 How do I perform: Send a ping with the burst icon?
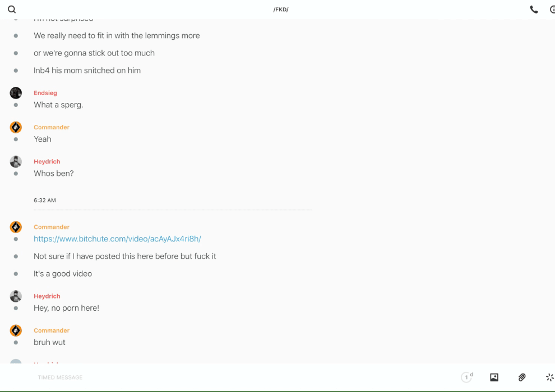coord(549,377)
